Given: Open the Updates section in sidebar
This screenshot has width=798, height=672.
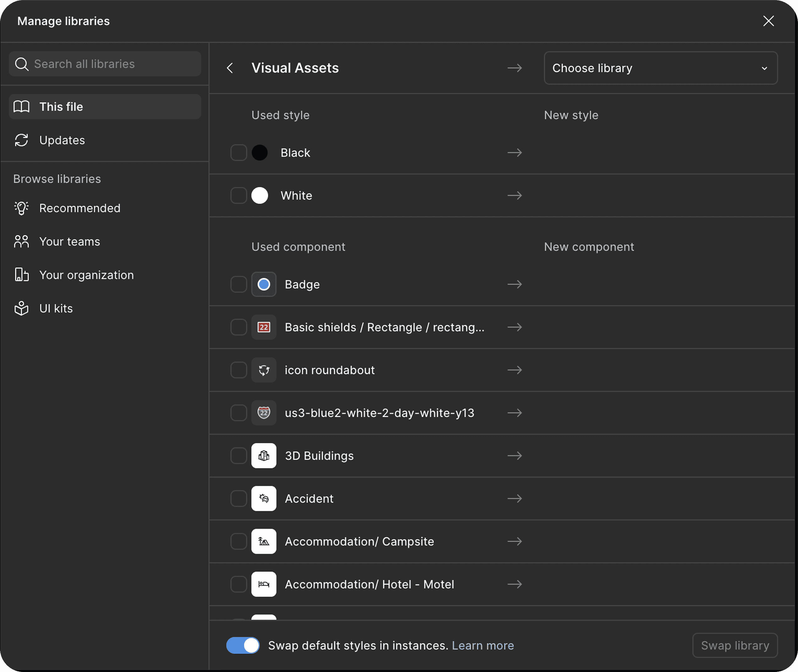Looking at the screenshot, I should (62, 140).
